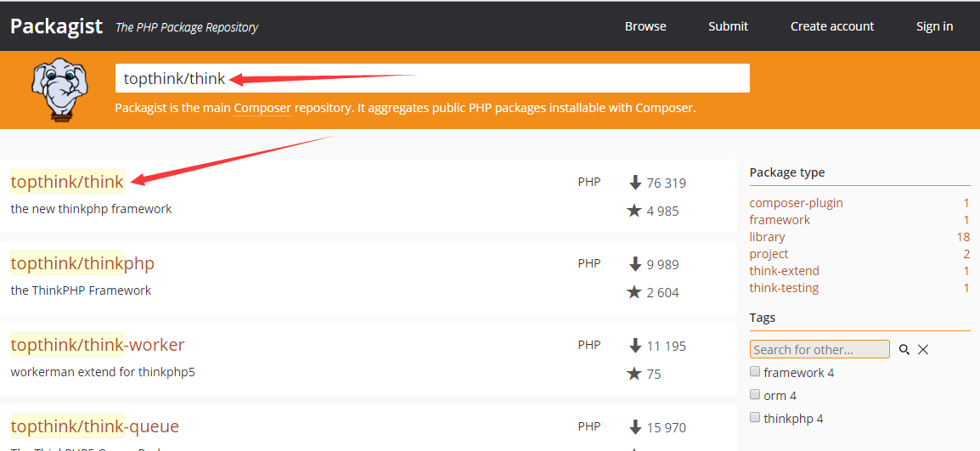Click the star count 2 604

click(x=662, y=293)
